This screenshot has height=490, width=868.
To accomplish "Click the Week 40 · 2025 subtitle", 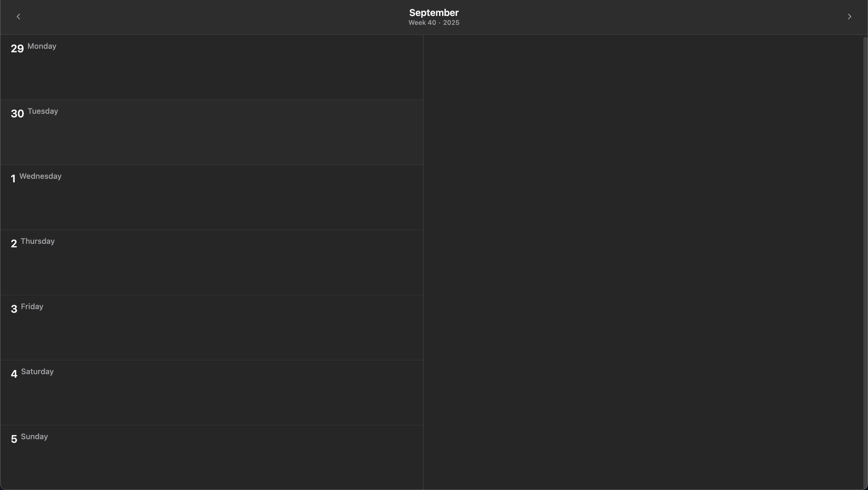I will (x=434, y=22).
